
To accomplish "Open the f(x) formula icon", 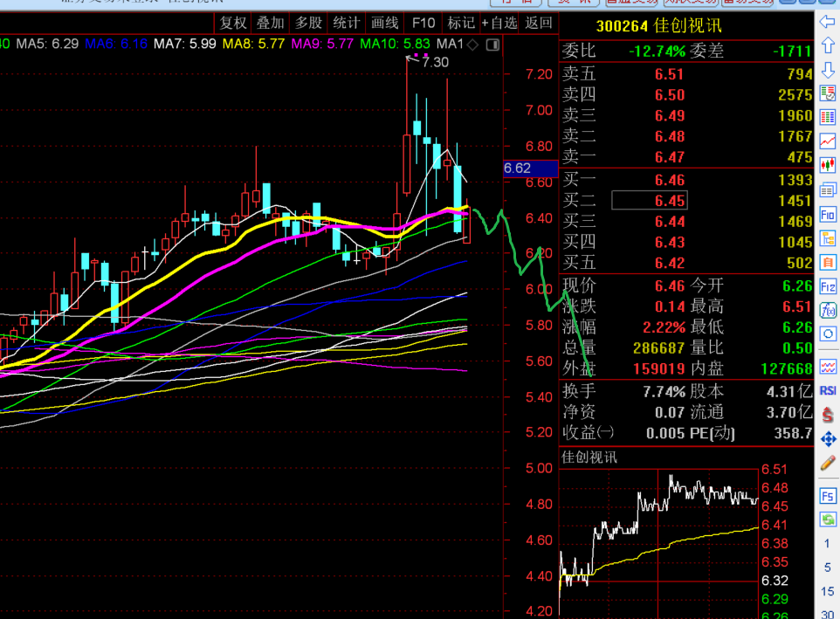I will (828, 311).
